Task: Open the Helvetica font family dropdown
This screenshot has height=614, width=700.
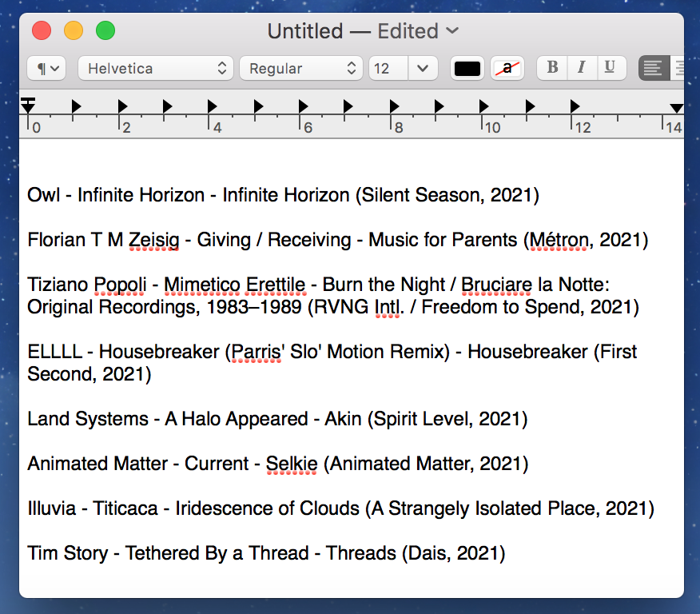Action: pos(155,68)
